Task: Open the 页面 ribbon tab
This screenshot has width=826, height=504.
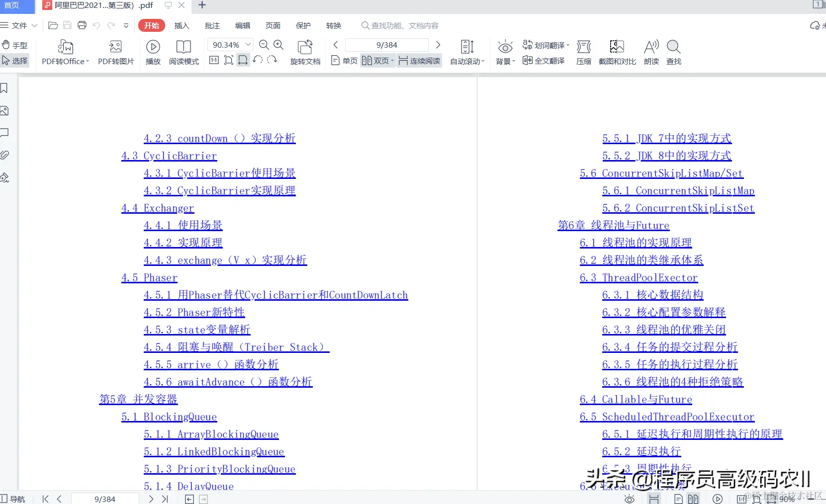Action: pos(273,25)
